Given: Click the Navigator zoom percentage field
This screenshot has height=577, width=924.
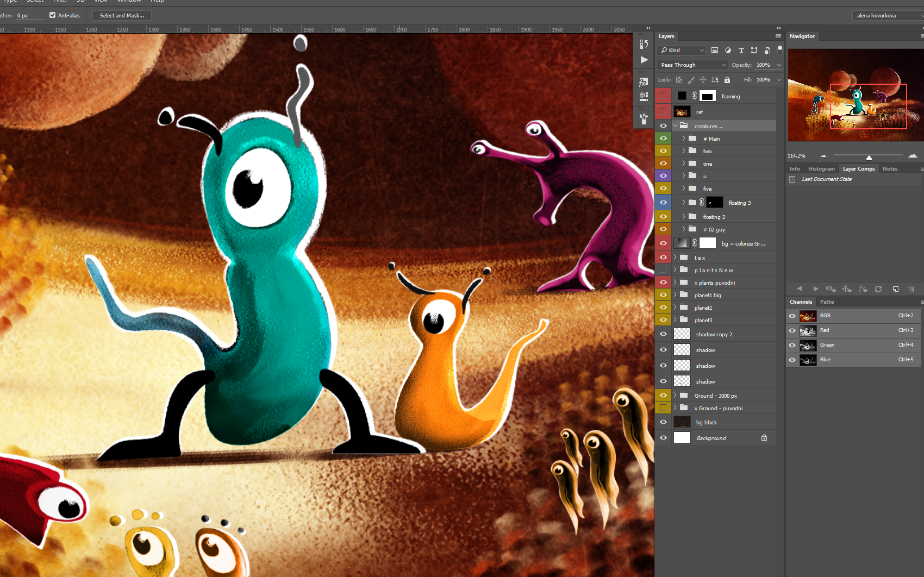Looking at the screenshot, I should pos(797,156).
